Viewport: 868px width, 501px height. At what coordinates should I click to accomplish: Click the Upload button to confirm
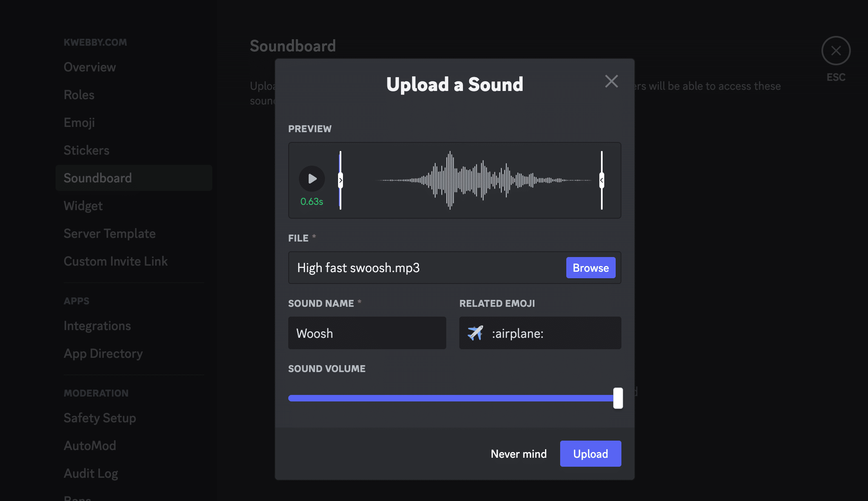pyautogui.click(x=591, y=454)
